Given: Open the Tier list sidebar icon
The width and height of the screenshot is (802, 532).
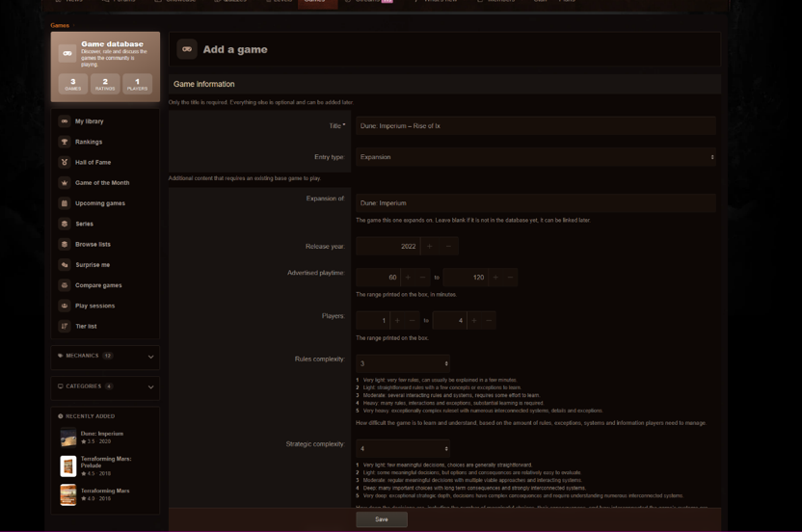Looking at the screenshot, I should pyautogui.click(x=65, y=326).
